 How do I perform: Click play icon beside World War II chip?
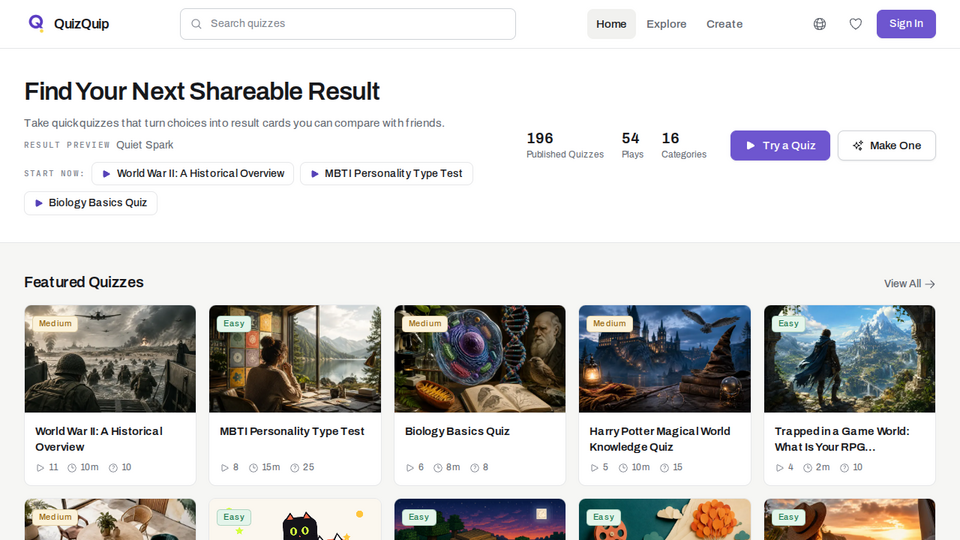106,174
